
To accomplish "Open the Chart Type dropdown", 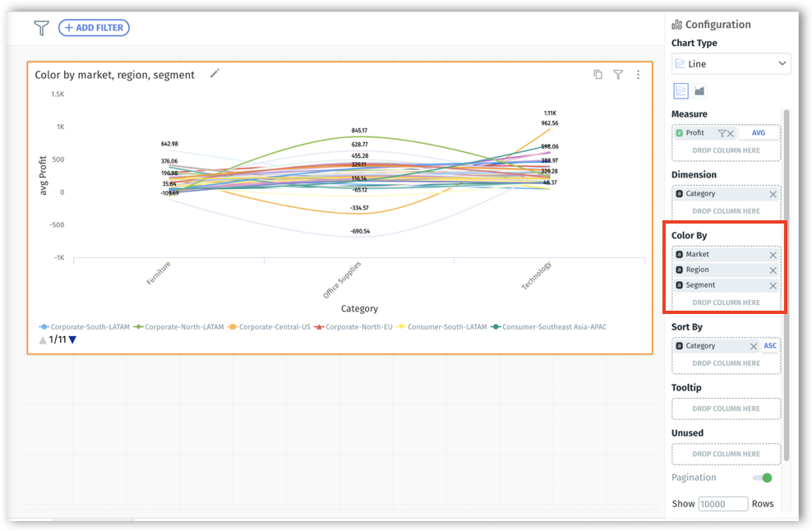I will (x=731, y=63).
